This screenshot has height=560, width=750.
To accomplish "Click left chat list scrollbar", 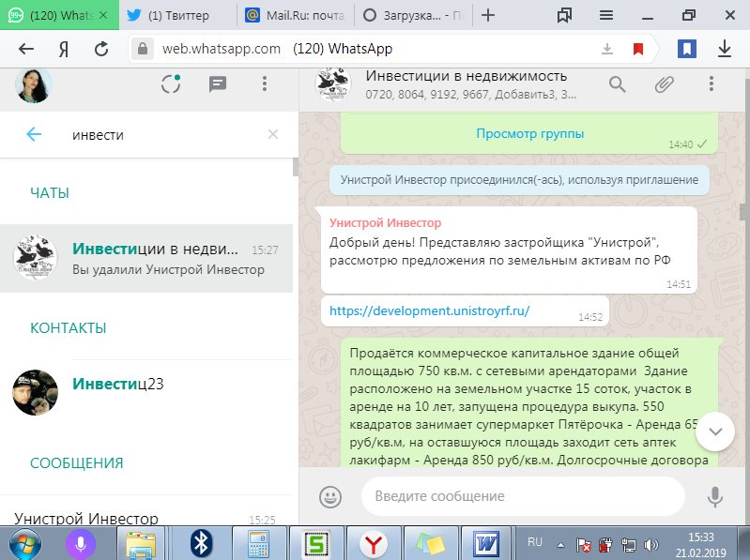I will point(295,167).
